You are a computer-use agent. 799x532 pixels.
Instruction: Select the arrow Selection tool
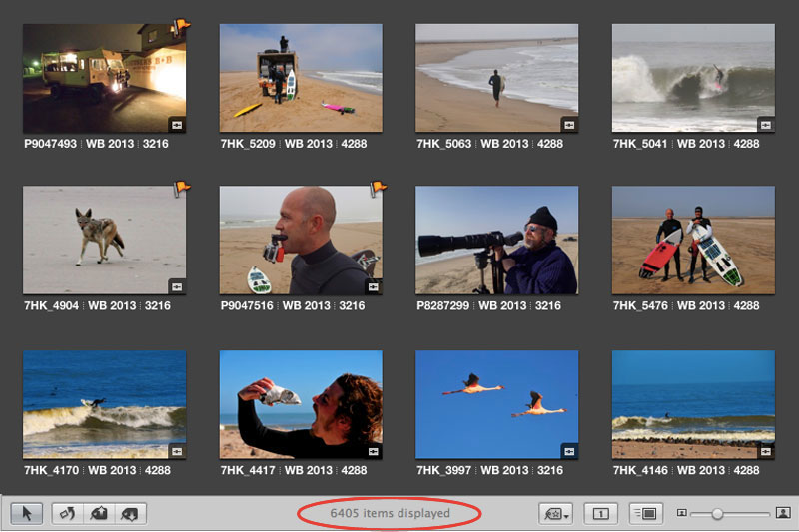pyautogui.click(x=27, y=514)
